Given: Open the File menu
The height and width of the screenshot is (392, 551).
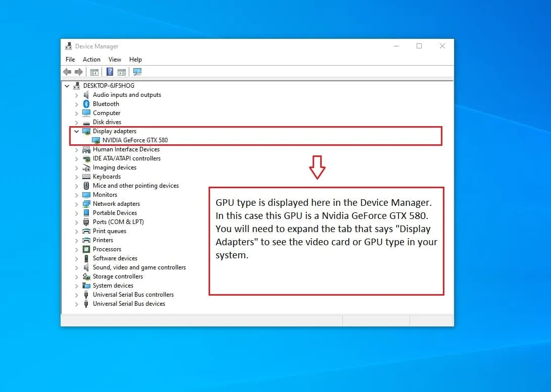Looking at the screenshot, I should pyautogui.click(x=70, y=60).
